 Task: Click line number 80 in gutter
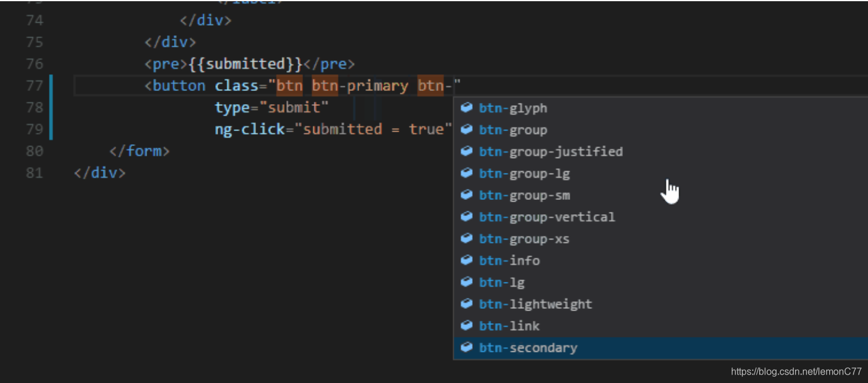coord(35,151)
